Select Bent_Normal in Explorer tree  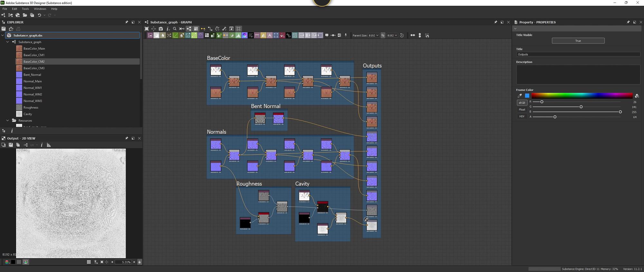32,75
